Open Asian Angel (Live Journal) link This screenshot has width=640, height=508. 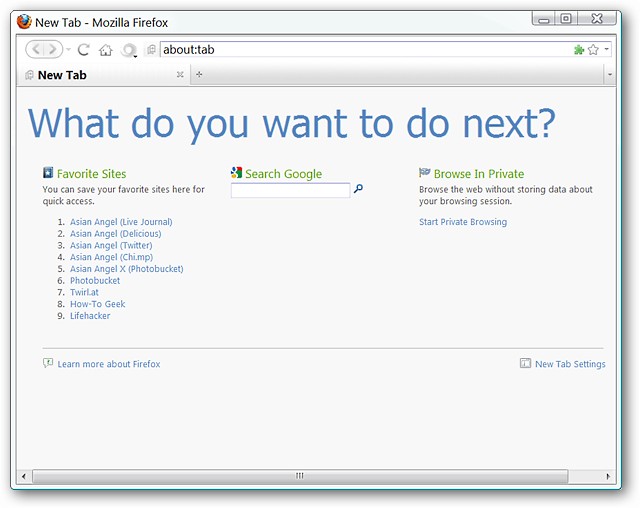(121, 222)
